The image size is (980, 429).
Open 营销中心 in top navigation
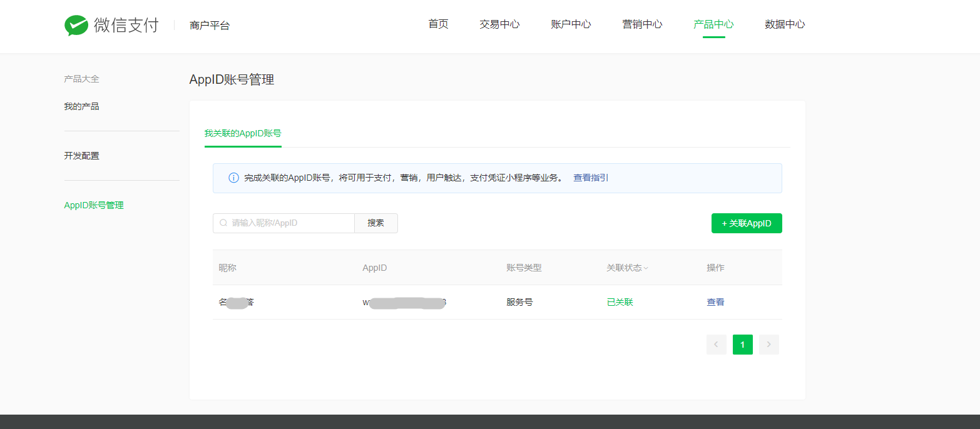pyautogui.click(x=642, y=24)
